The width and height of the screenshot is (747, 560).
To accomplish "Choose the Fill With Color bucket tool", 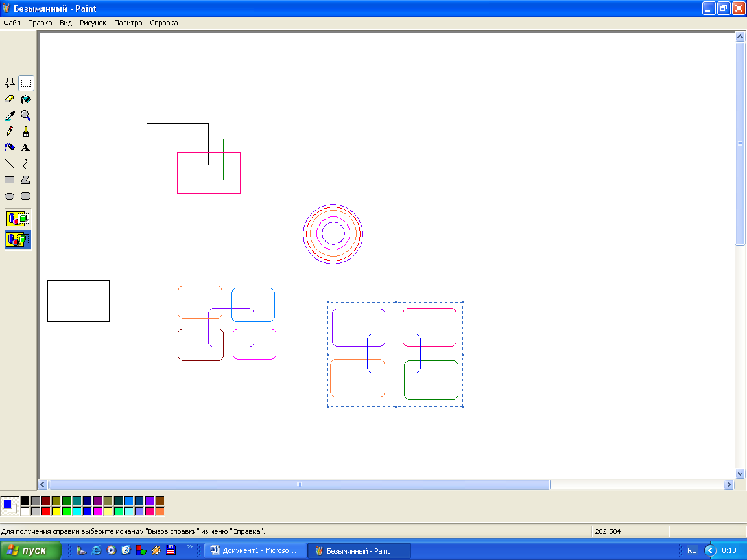I will click(x=26, y=99).
